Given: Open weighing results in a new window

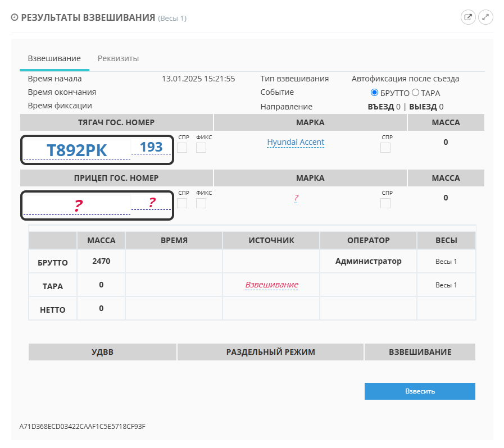Looking at the screenshot, I should pos(467,17).
